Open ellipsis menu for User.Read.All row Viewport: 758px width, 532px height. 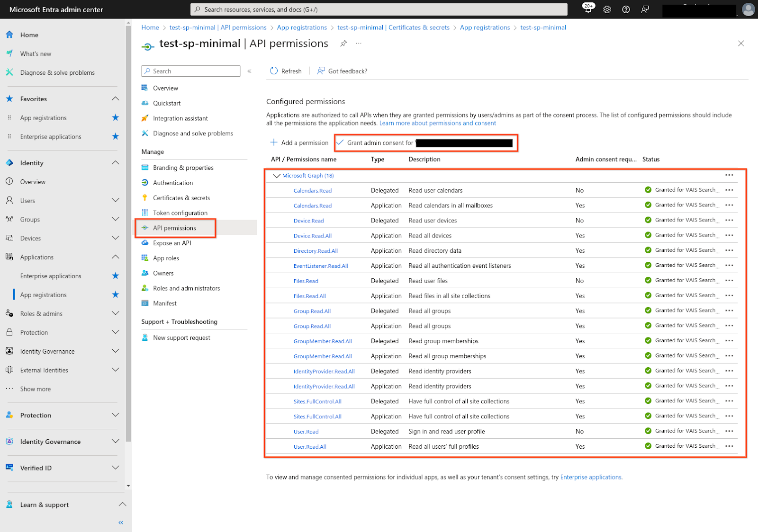729,446
